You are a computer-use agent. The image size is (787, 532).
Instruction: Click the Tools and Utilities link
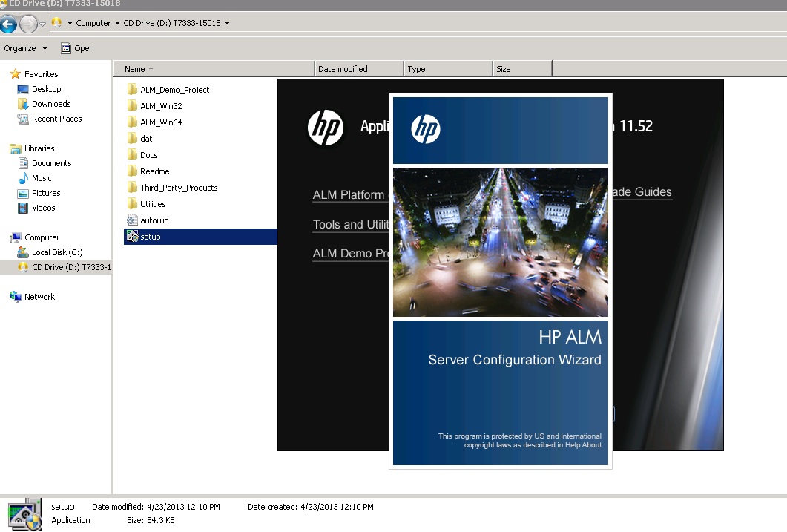click(350, 224)
